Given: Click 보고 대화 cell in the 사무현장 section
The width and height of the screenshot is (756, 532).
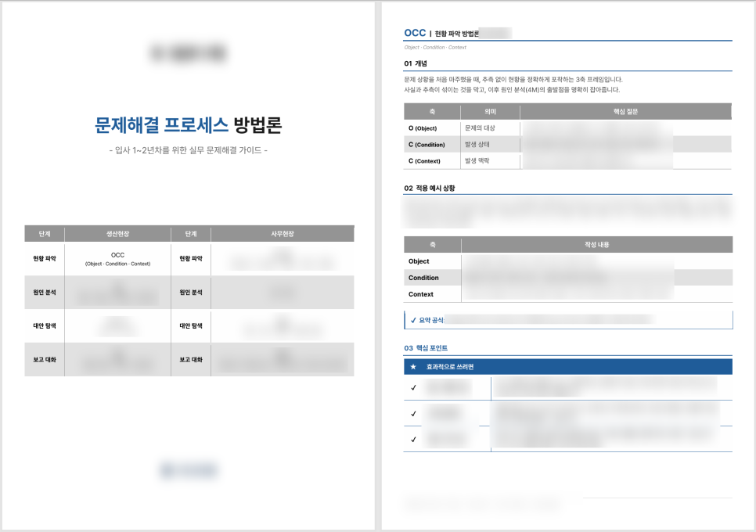Looking at the screenshot, I should [191, 359].
